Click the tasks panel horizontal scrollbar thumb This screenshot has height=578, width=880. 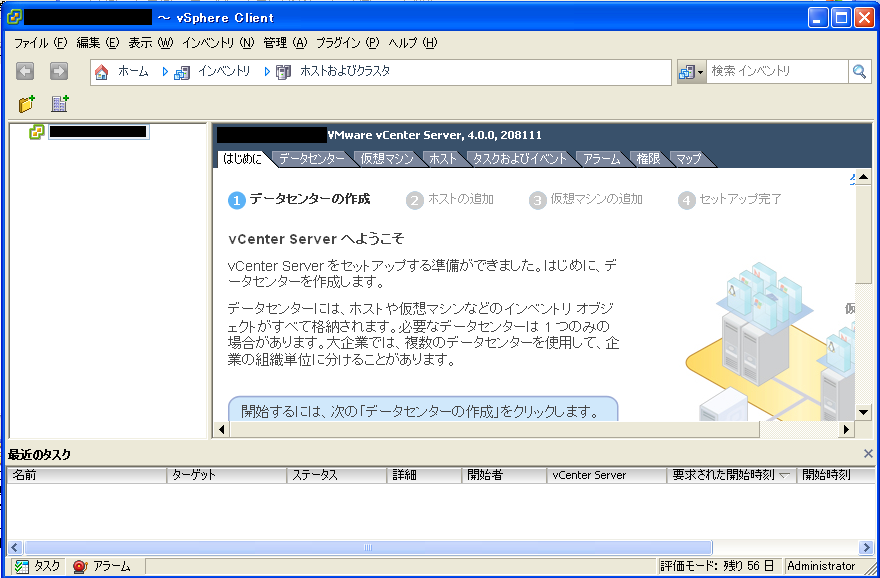pyautogui.click(x=368, y=547)
